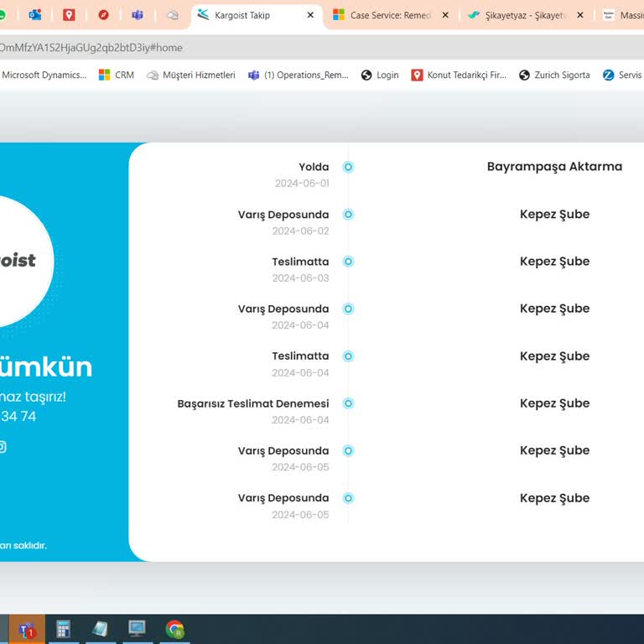Open the pinned cloud tab
Image resolution: width=644 pixels, height=644 pixels.
click(x=173, y=15)
